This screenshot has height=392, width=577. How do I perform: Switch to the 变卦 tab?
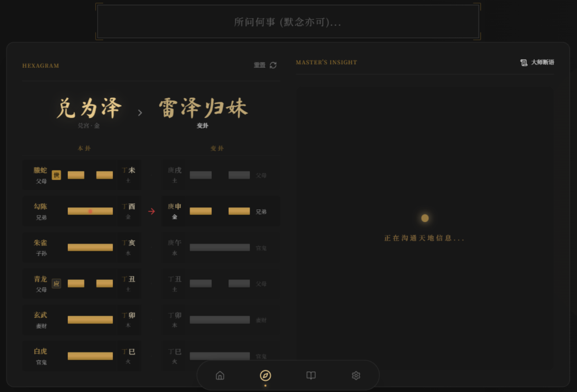[217, 148]
